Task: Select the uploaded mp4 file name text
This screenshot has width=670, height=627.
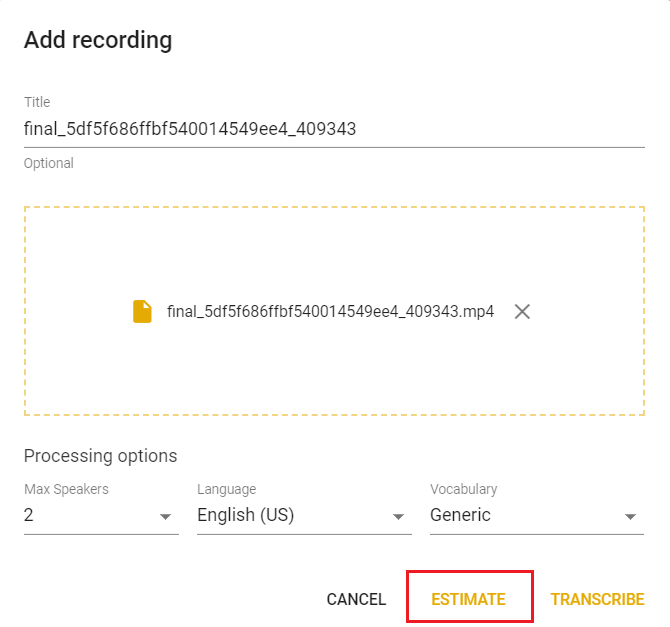Action: (330, 312)
